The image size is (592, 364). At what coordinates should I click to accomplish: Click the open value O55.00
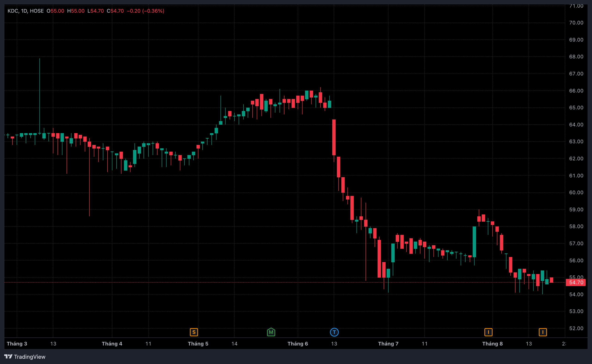coord(55,11)
